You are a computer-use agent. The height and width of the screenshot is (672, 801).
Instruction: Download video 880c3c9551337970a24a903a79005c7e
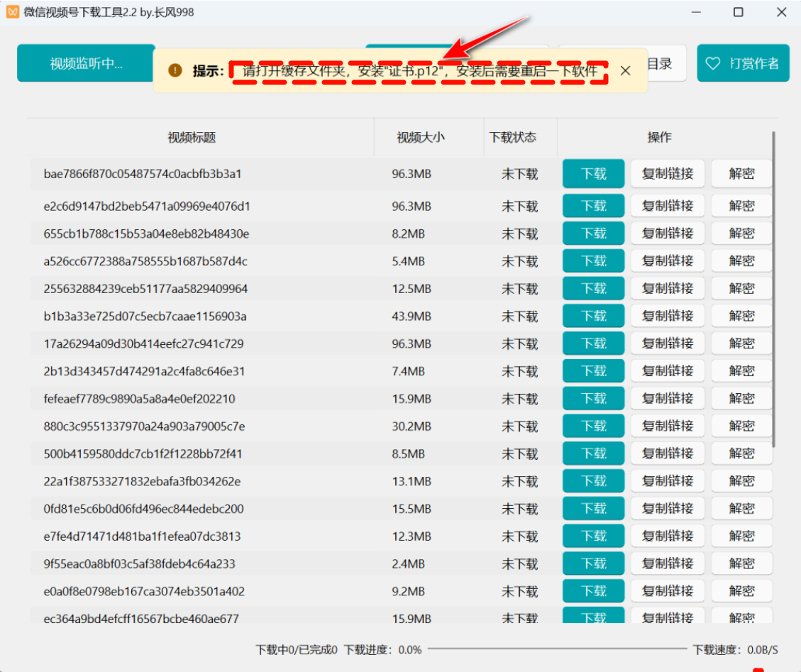point(594,426)
